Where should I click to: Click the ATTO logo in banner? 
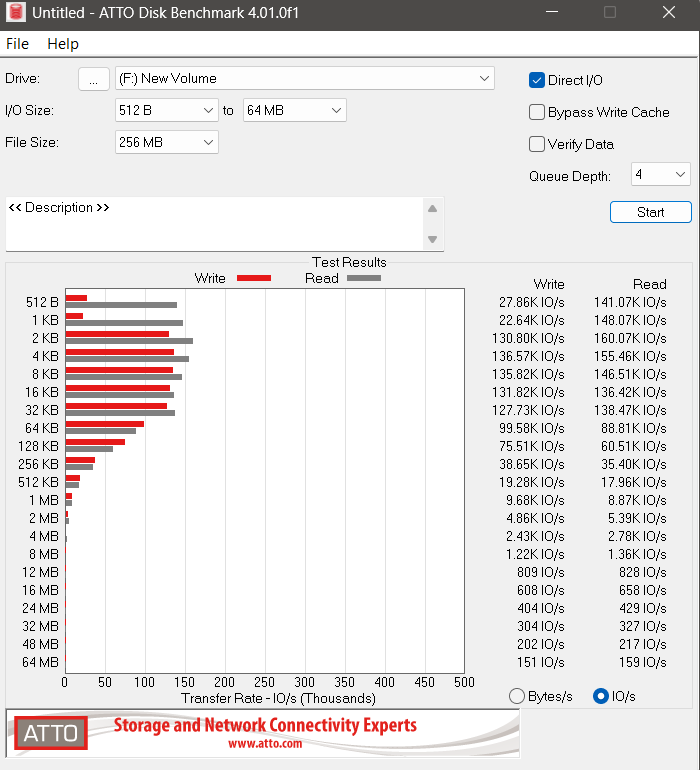[51, 733]
